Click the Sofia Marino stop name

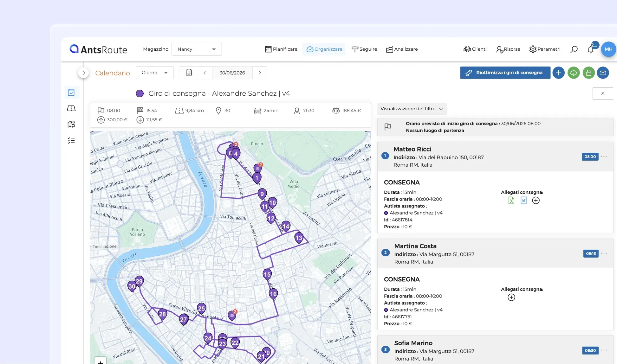pyautogui.click(x=413, y=343)
